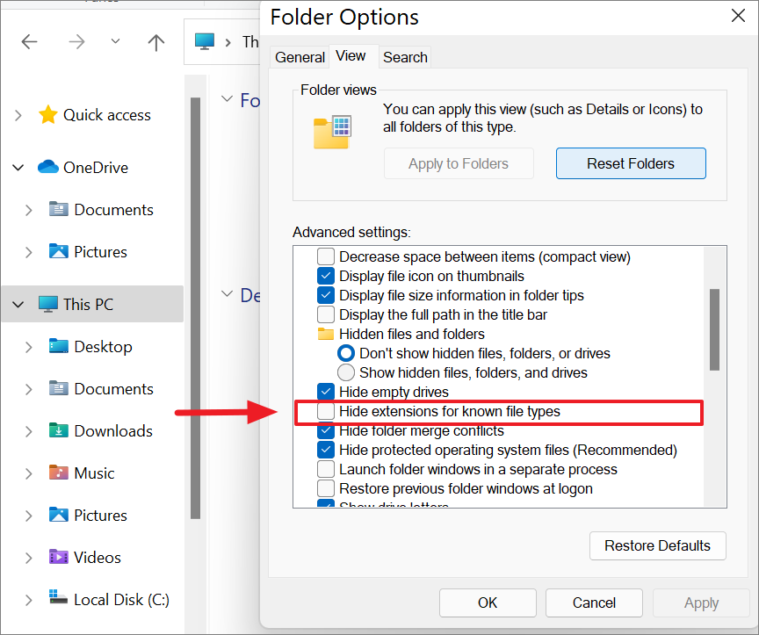Click the Up directory arrow

(156, 43)
